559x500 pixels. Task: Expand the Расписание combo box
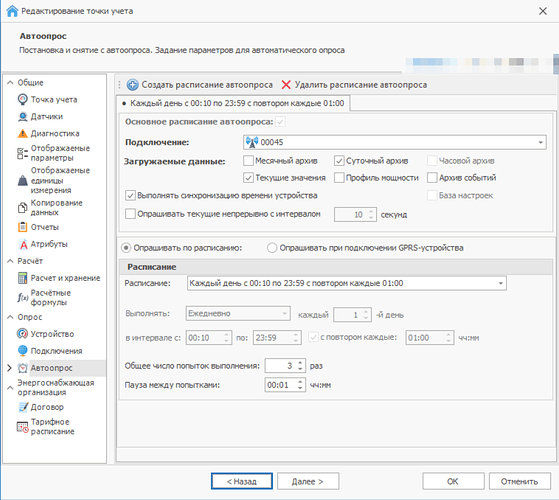pyautogui.click(x=347, y=283)
